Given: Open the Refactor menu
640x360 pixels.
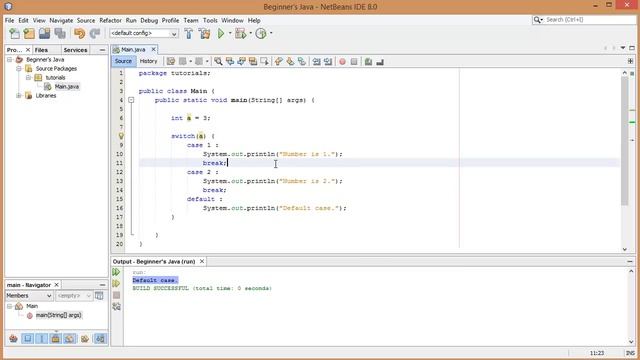Looking at the screenshot, I should (110, 20).
